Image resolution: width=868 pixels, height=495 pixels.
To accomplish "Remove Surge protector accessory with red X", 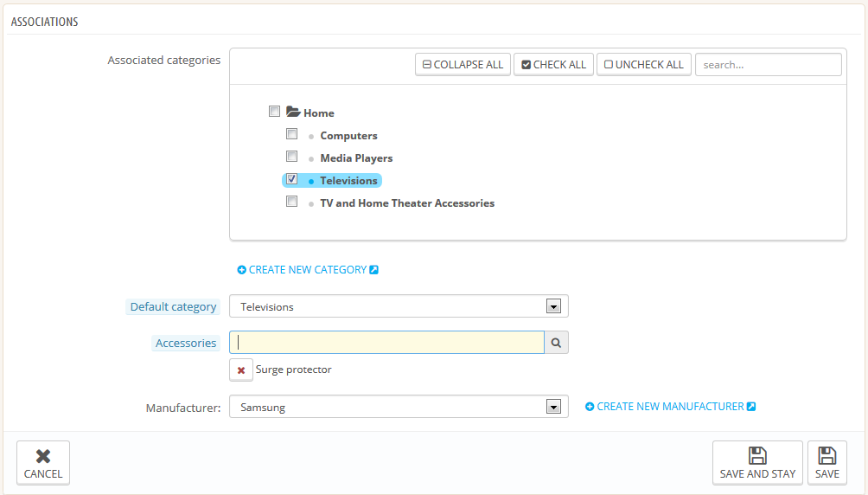I will tap(241, 370).
